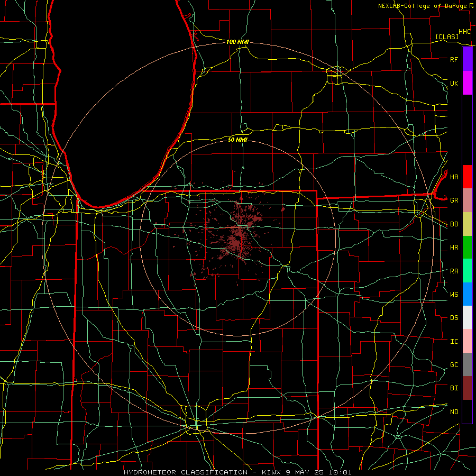Click the GC gray color swatch

(467, 364)
